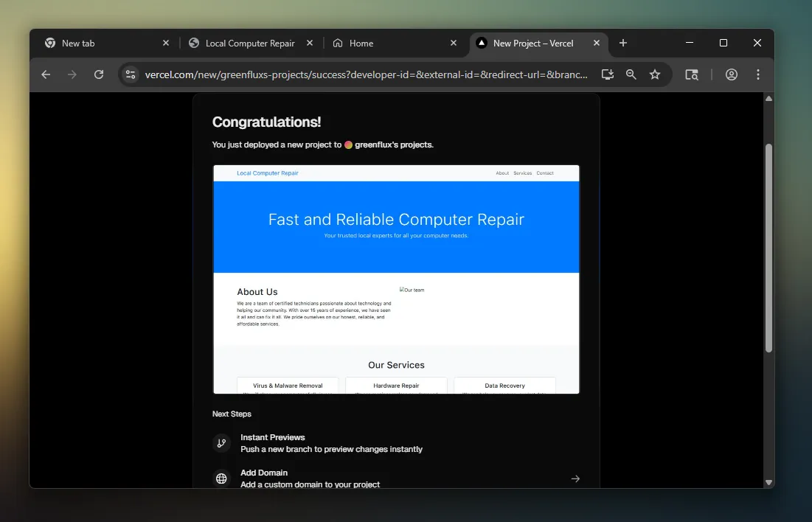The height and width of the screenshot is (522, 812).
Task: Click the deployed site preview thumbnail
Action: point(396,279)
